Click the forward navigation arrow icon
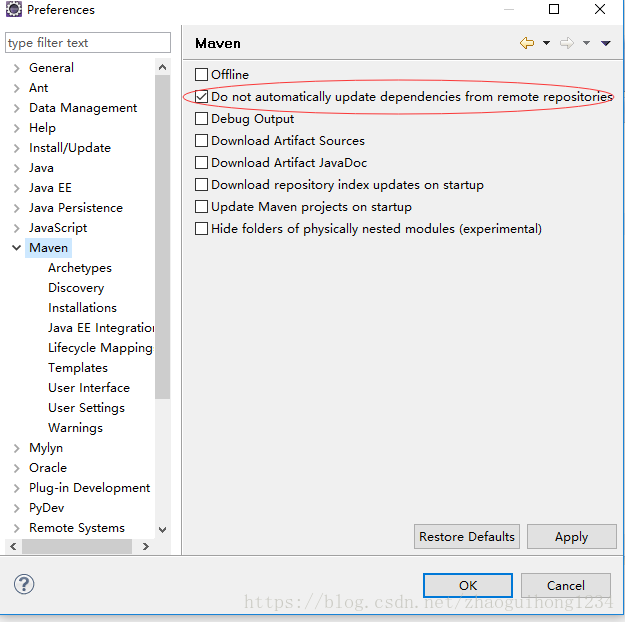 coord(567,43)
